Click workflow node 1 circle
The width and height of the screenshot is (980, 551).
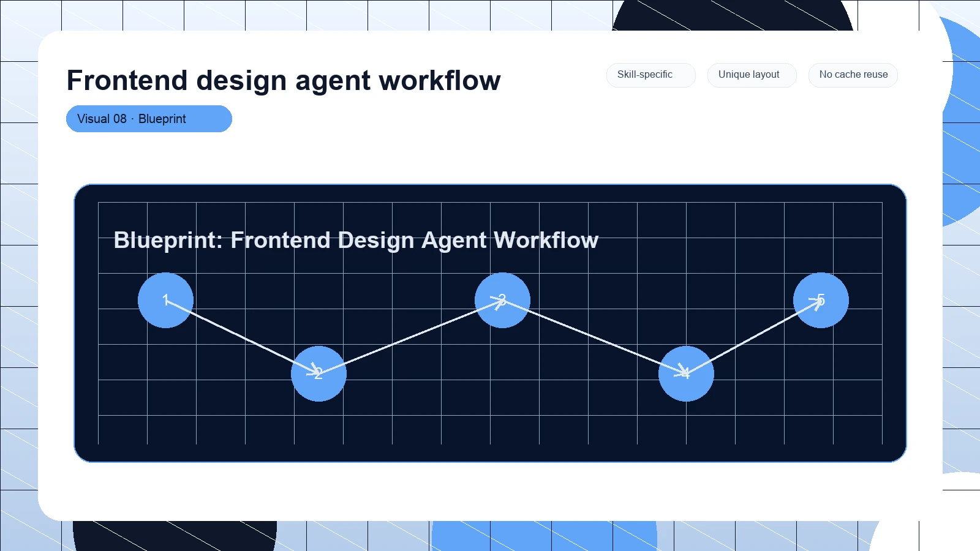pyautogui.click(x=165, y=300)
